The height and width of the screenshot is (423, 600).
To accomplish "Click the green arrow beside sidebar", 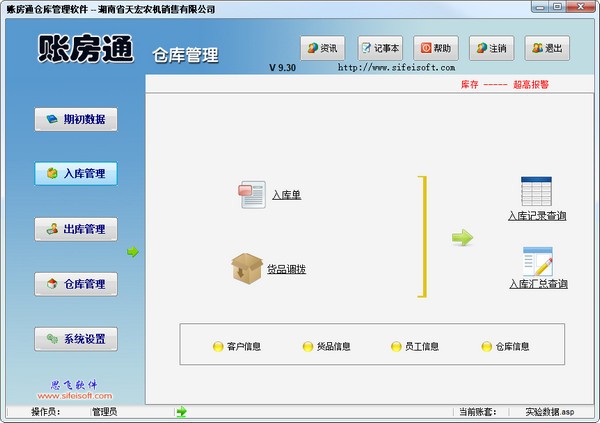I will [132, 252].
